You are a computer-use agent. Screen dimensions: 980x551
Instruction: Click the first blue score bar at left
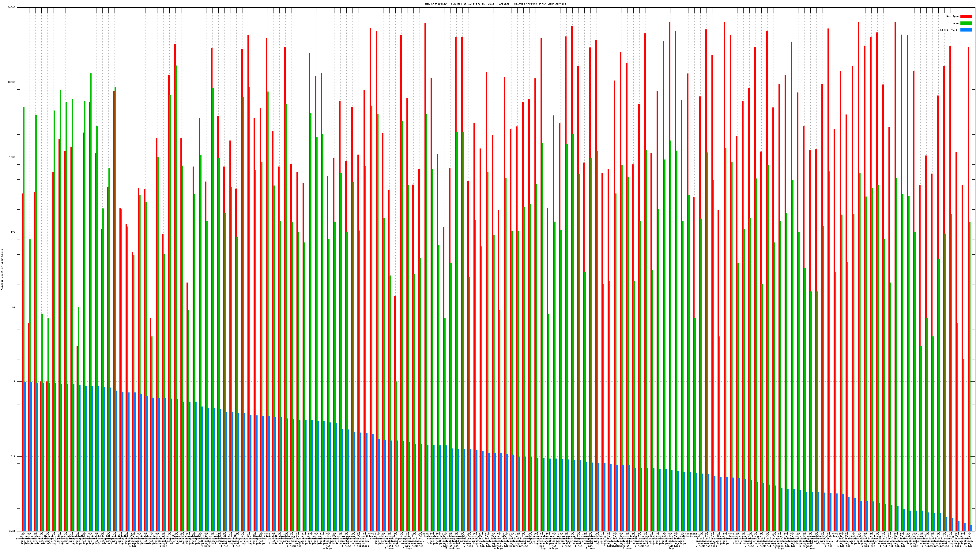click(x=25, y=456)
